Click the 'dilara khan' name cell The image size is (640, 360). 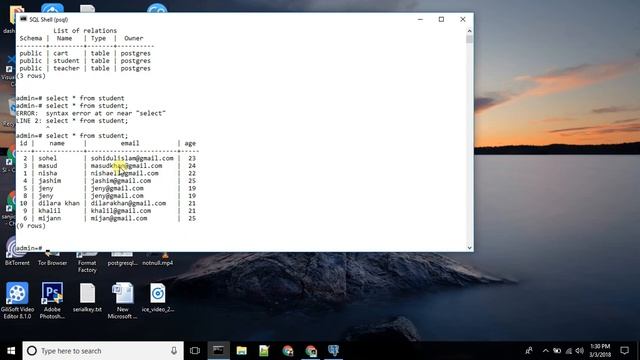point(59,203)
